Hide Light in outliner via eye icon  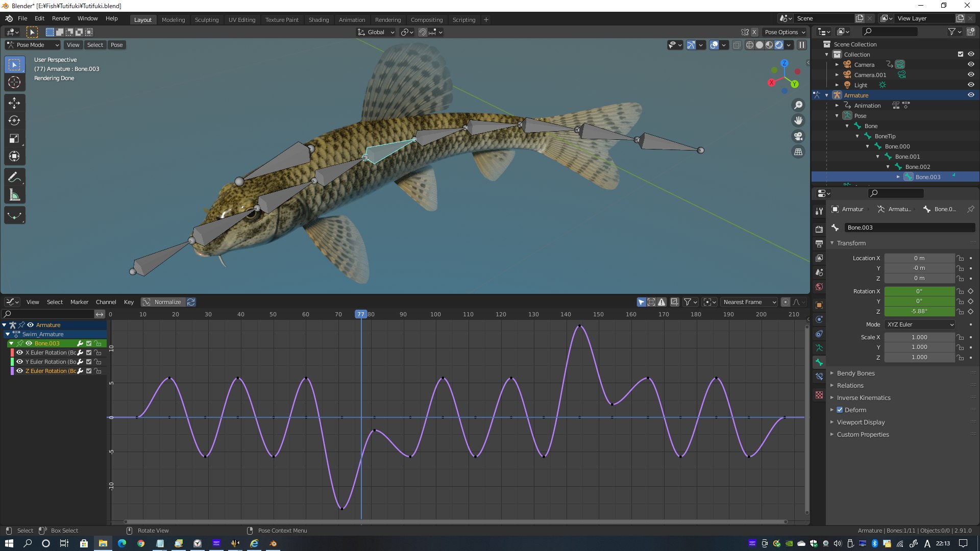point(971,85)
